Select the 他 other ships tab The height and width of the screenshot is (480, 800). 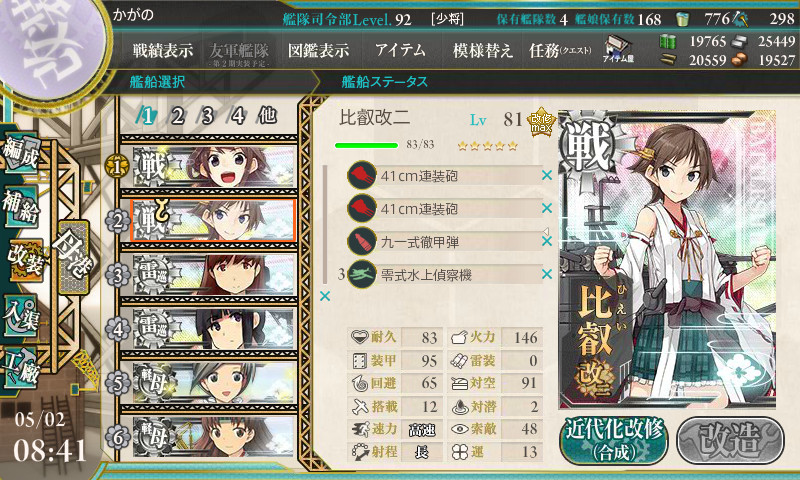267,116
